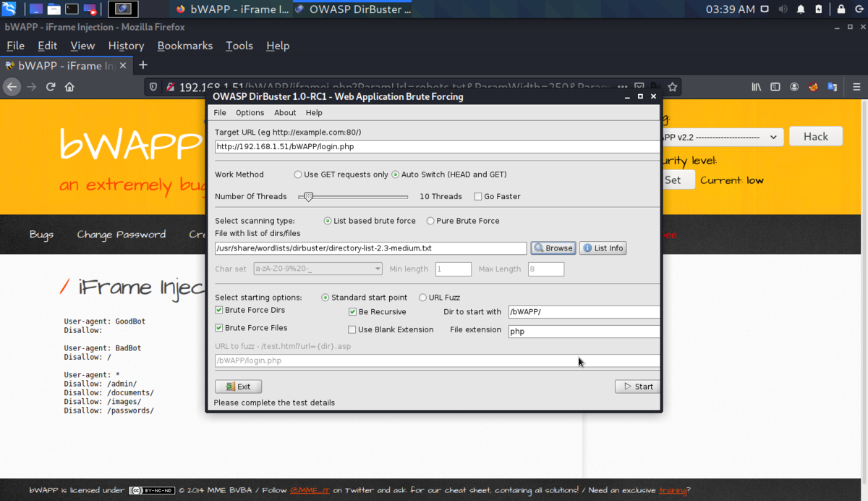Open the Firefox hamburger menu

(x=856, y=87)
